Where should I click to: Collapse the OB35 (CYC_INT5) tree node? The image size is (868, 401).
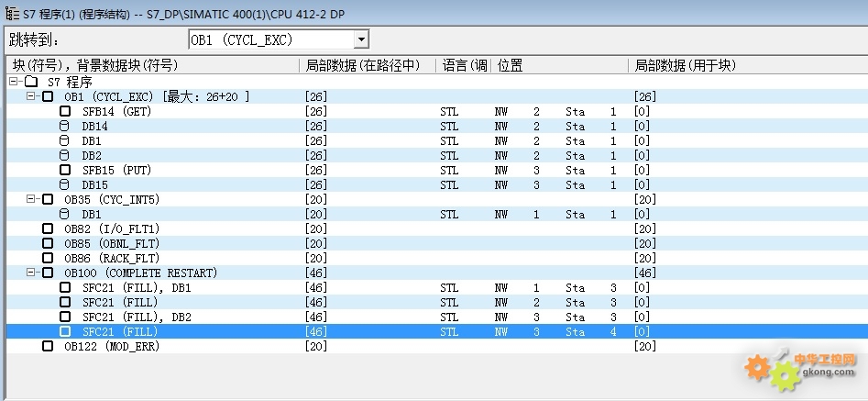click(x=30, y=199)
